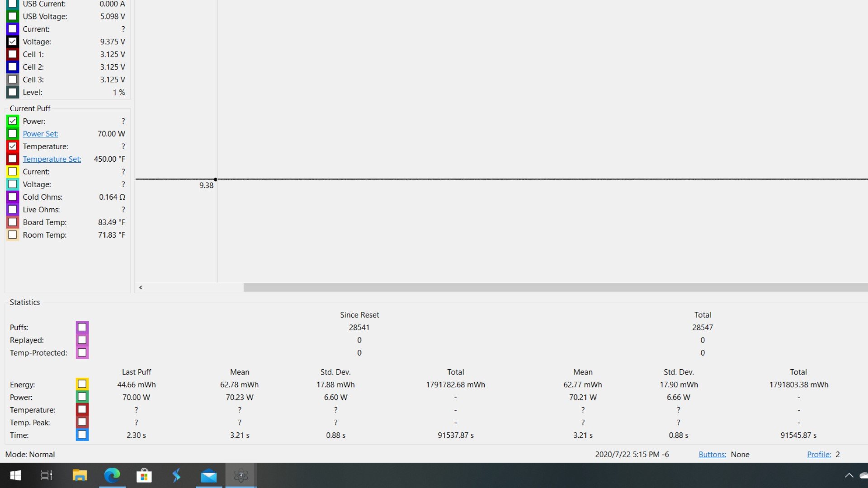Image resolution: width=868 pixels, height=488 pixels.
Task: Click the Windows Start button
Action: pyautogui.click(x=15, y=475)
